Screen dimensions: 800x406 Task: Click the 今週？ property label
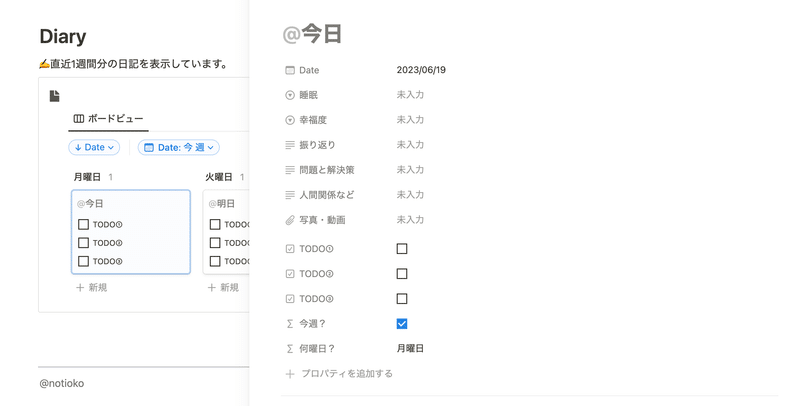click(312, 324)
